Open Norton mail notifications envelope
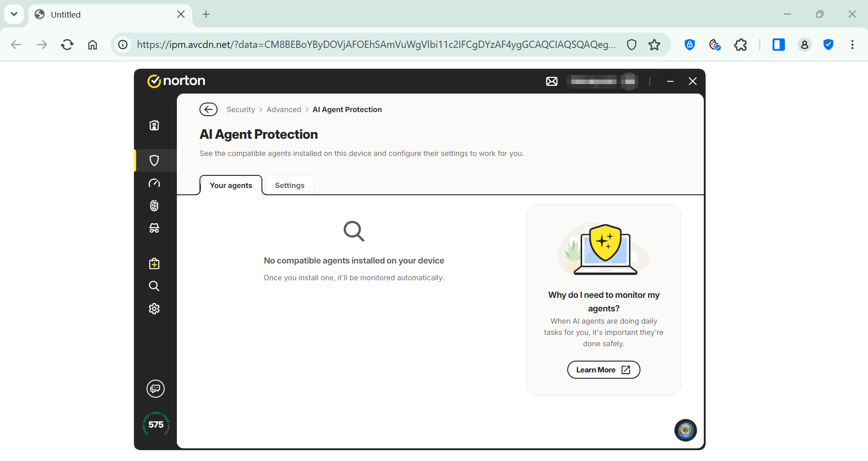The width and height of the screenshot is (868, 461). (552, 81)
